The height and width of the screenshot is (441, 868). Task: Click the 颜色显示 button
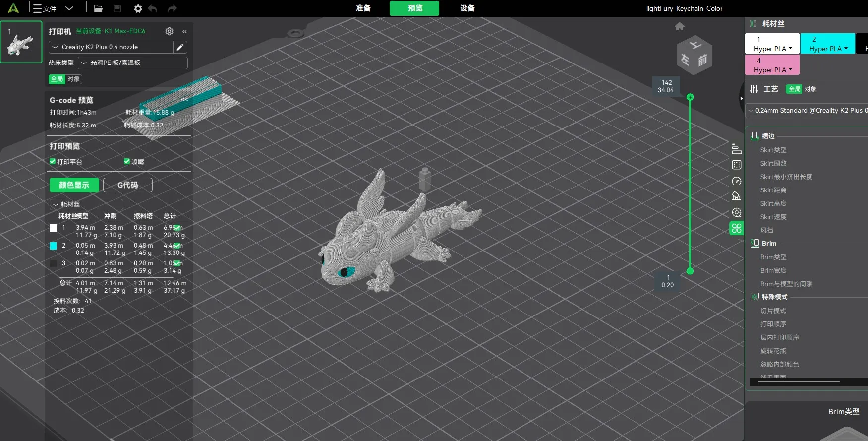point(74,185)
